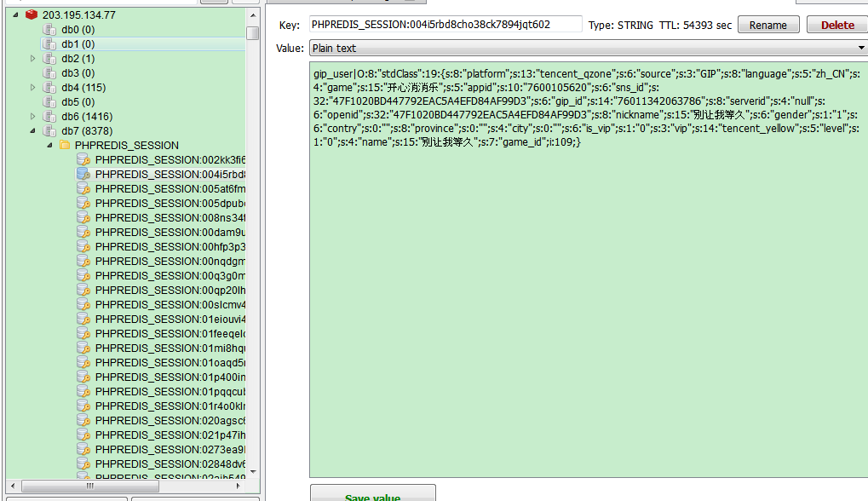This screenshot has height=501, width=868.
Task: Click into the Key name input field
Action: pos(445,25)
